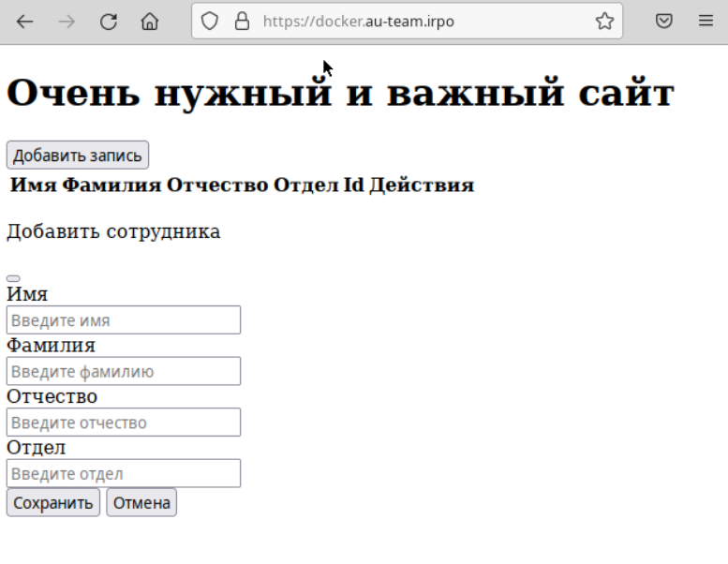
Task: Click the "Действия" column header
Action: (x=421, y=186)
